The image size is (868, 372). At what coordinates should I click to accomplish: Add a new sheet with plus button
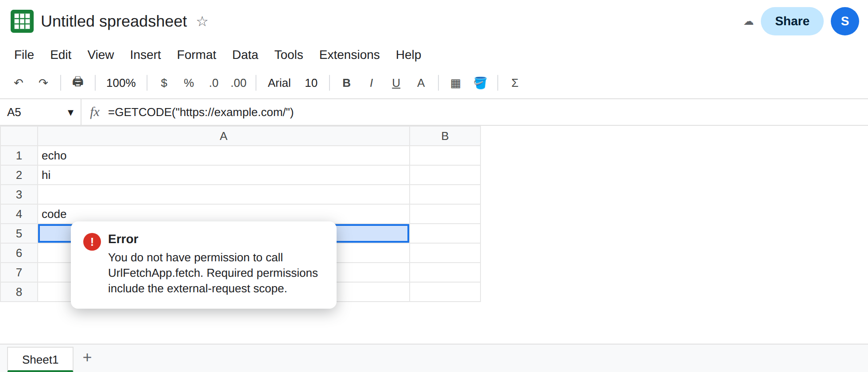tap(87, 357)
